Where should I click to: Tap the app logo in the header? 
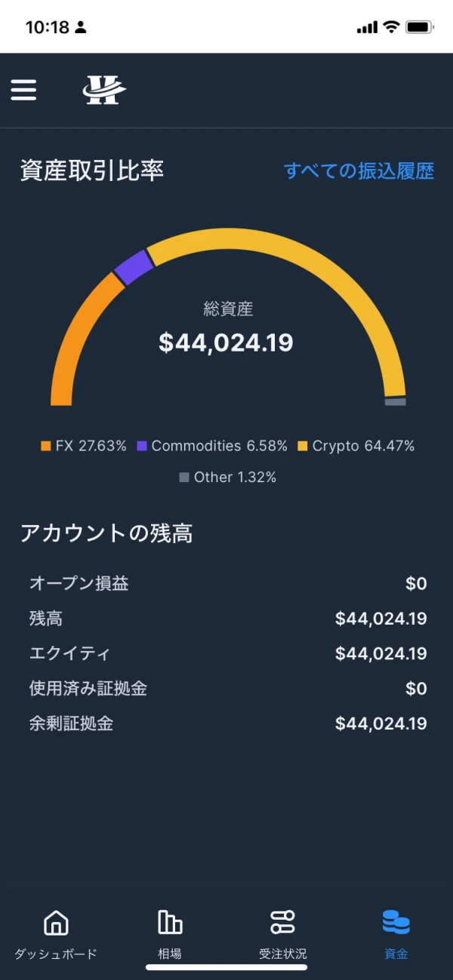click(x=103, y=90)
